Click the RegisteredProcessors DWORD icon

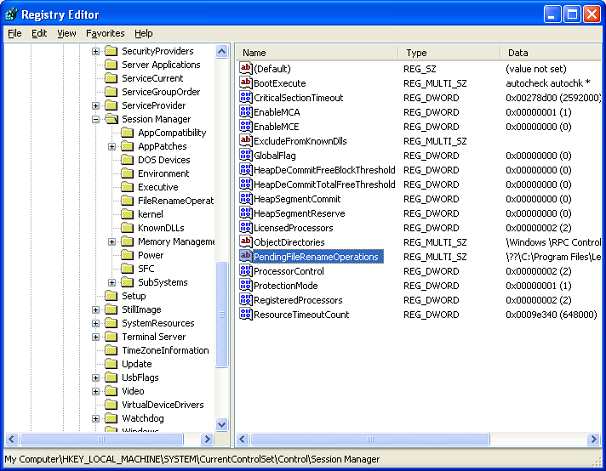point(245,300)
